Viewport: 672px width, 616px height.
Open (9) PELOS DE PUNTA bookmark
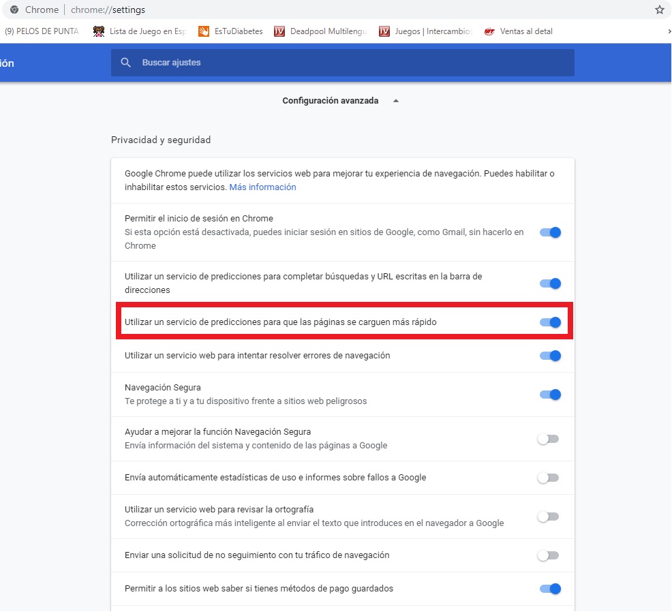point(42,31)
